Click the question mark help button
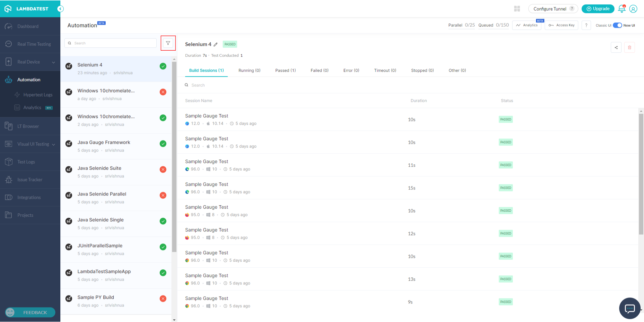This screenshot has height=322, width=644. (x=586, y=25)
